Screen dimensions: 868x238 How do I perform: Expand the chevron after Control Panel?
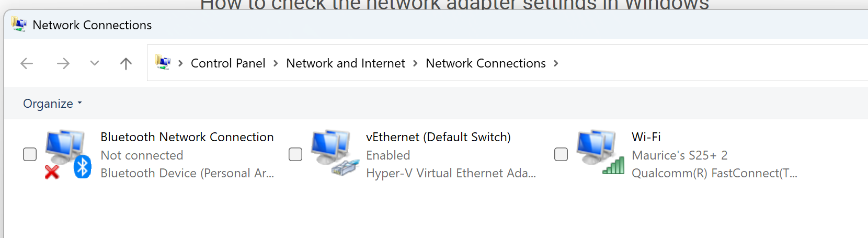(x=276, y=63)
